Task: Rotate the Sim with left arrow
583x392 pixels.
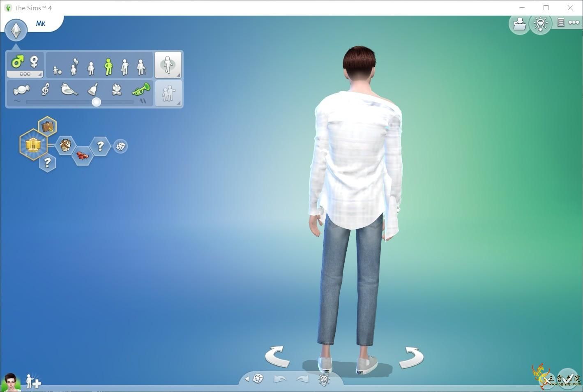Action: [x=277, y=356]
